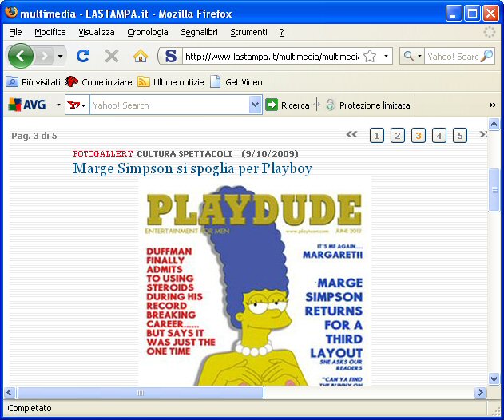
Task: Go back with the green back arrow
Action: point(21,56)
